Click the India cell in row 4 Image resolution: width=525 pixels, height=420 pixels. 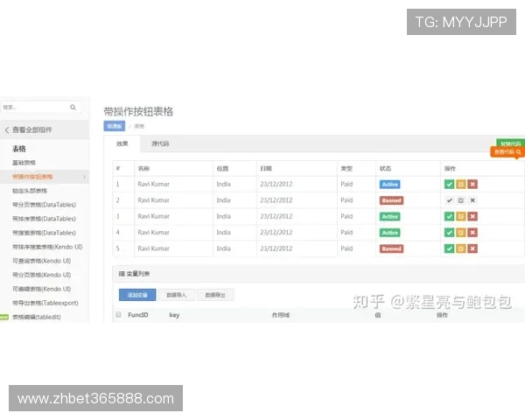point(224,233)
